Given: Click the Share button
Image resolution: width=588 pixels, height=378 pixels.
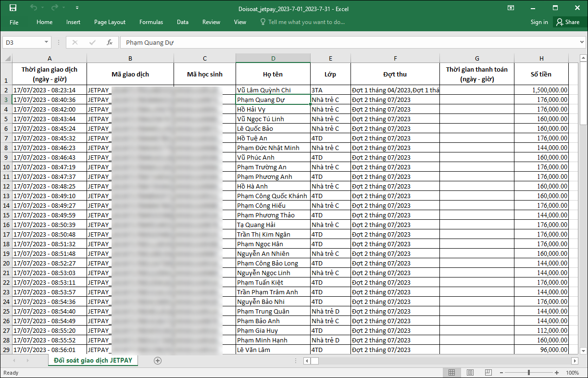Looking at the screenshot, I should click(568, 22).
